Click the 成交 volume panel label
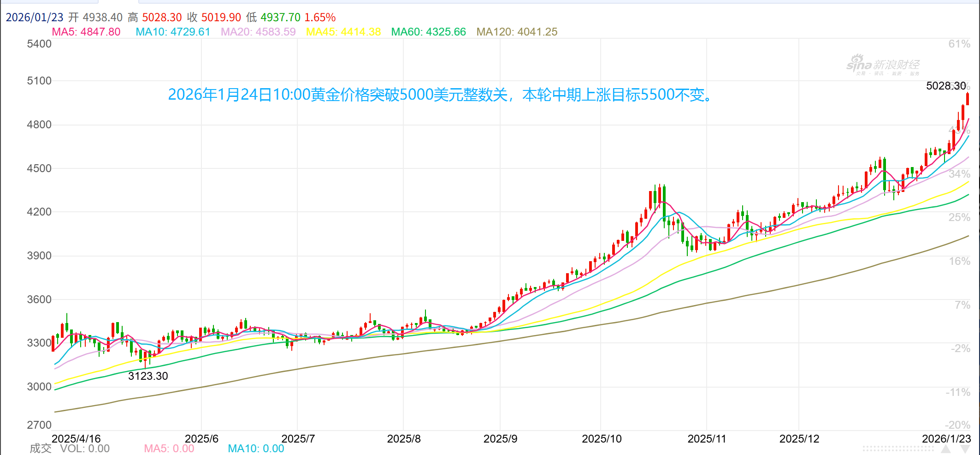This screenshot has width=980, height=455. point(41,449)
